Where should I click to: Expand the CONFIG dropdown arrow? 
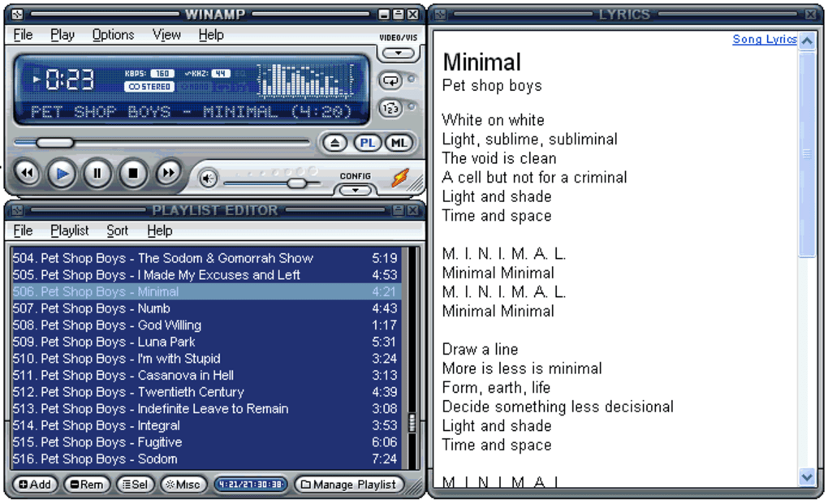[x=356, y=189]
